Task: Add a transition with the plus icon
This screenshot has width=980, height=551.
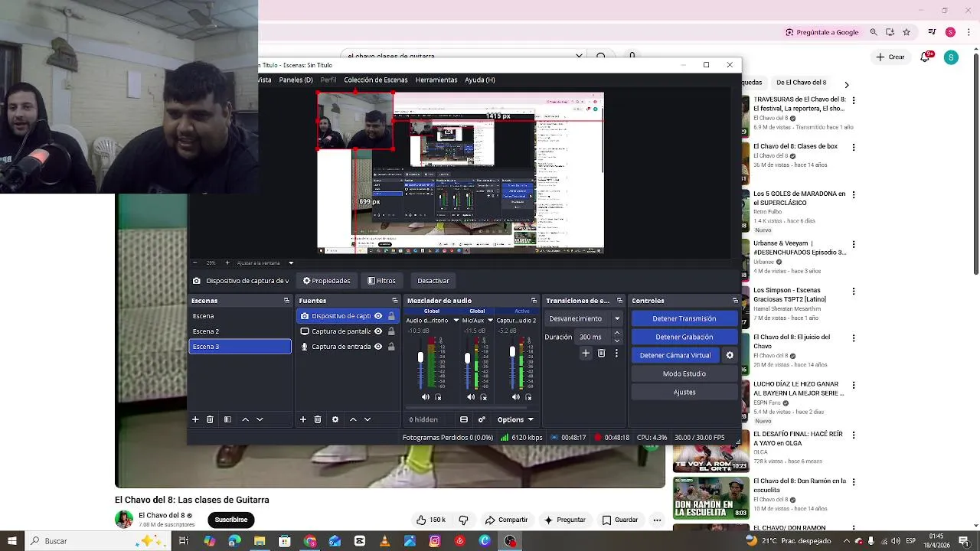Action: click(x=586, y=354)
